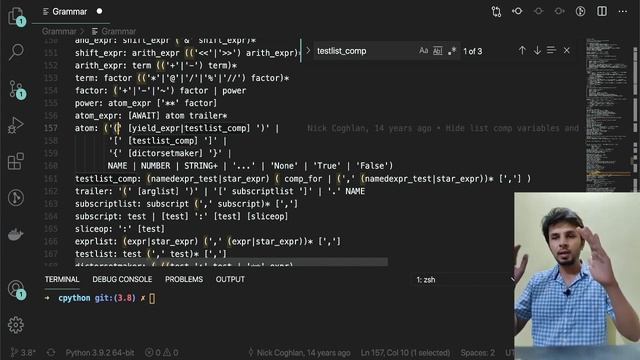Click the Nick Coghlan blame status bar item

pyautogui.click(x=299, y=353)
